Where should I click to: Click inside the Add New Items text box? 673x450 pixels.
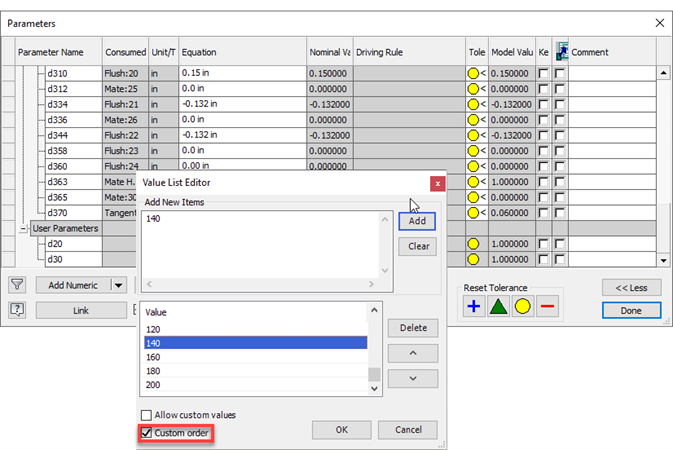(261, 244)
